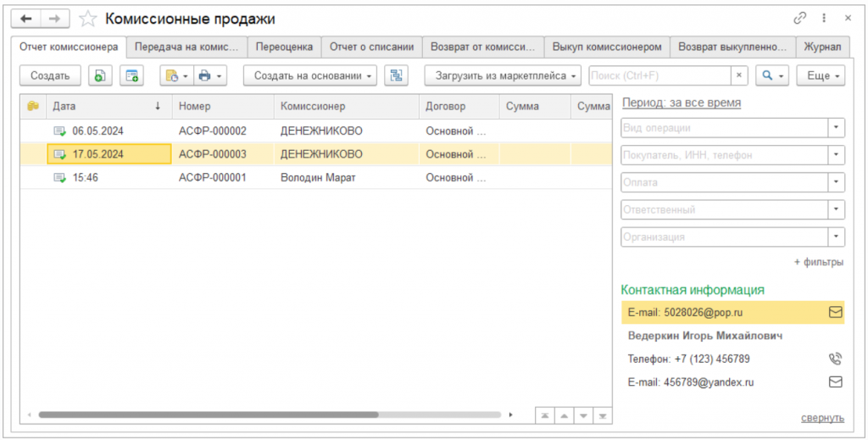Open the Еще menu
Image resolution: width=868 pixels, height=440 pixels.
click(821, 75)
